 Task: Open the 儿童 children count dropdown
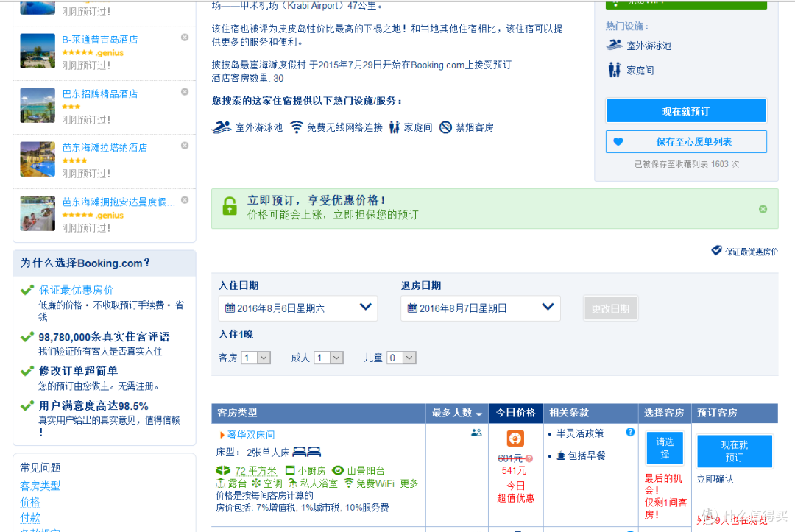[402, 358]
